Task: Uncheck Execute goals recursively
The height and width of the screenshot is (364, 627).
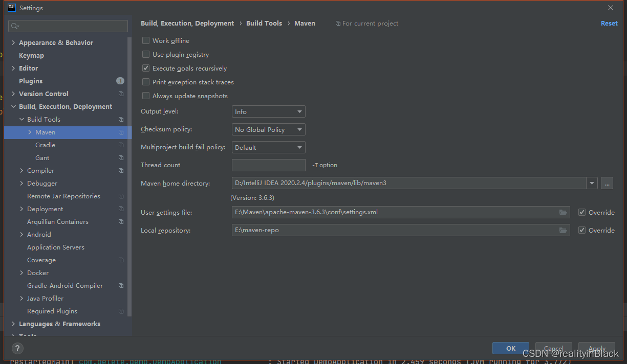Action: (146, 68)
